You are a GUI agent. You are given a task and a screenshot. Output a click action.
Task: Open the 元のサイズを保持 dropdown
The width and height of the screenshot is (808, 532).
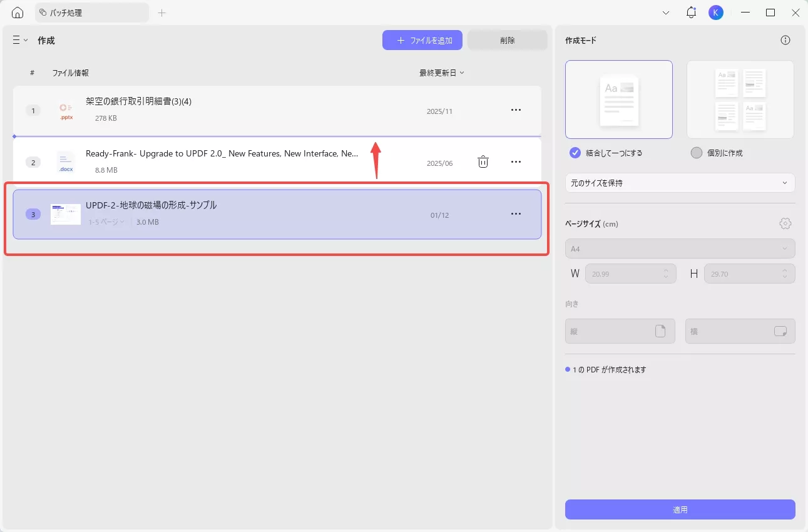tap(680, 183)
